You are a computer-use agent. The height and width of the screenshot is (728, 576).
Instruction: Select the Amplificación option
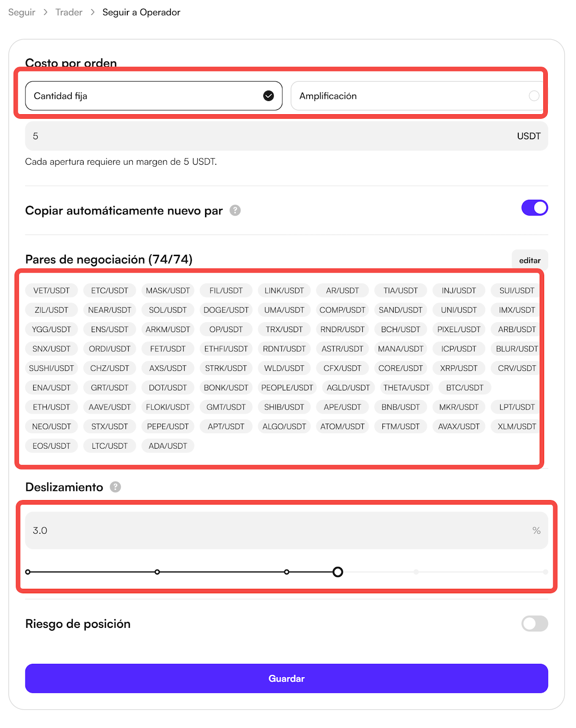(x=417, y=96)
